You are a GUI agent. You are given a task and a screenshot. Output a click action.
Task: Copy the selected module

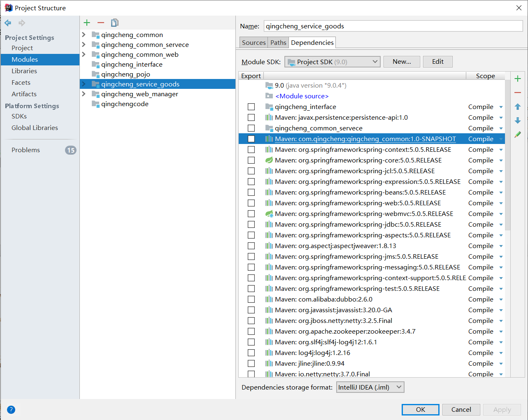pos(115,23)
